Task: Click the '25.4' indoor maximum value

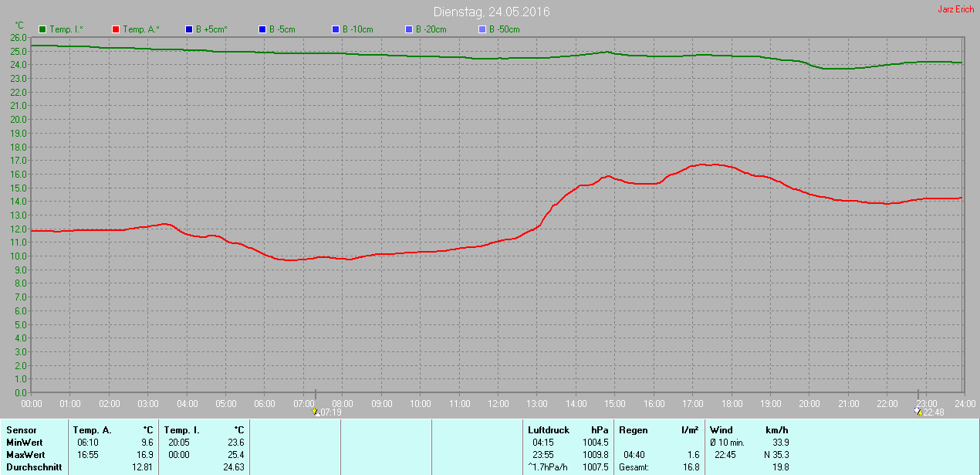Action: point(235,455)
